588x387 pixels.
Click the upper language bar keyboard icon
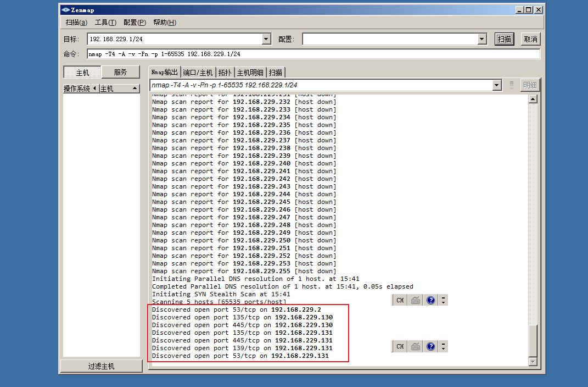[x=416, y=300]
